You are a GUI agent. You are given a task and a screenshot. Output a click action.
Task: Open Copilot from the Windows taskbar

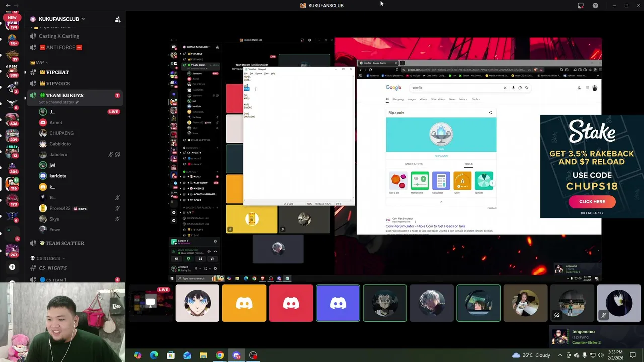point(137,355)
